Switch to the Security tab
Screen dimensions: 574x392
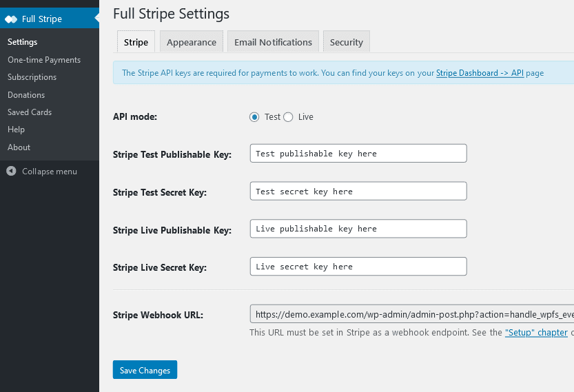click(x=346, y=42)
